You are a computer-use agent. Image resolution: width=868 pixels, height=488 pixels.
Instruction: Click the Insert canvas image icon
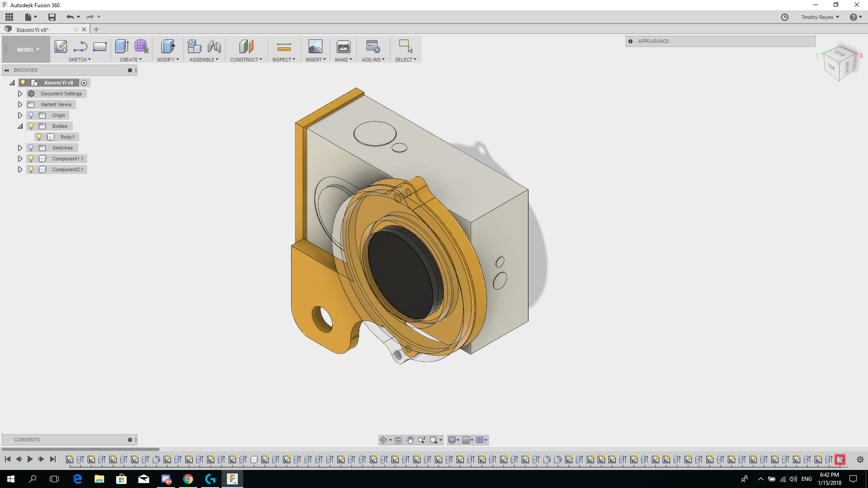[316, 47]
